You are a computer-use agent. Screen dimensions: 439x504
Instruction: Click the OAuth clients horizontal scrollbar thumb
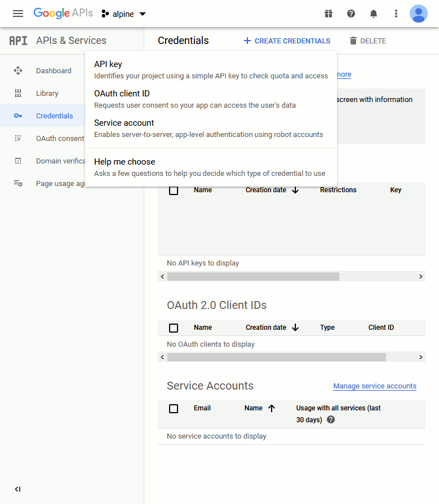(277, 357)
